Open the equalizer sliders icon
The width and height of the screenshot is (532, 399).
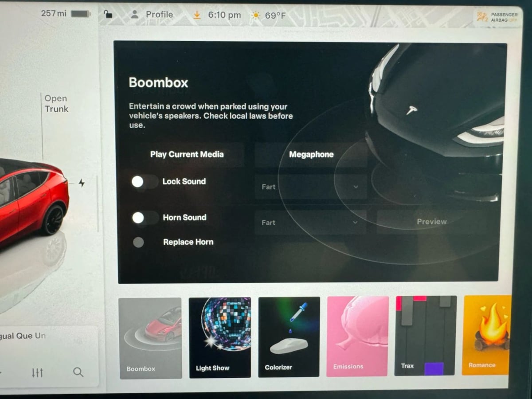coord(37,372)
